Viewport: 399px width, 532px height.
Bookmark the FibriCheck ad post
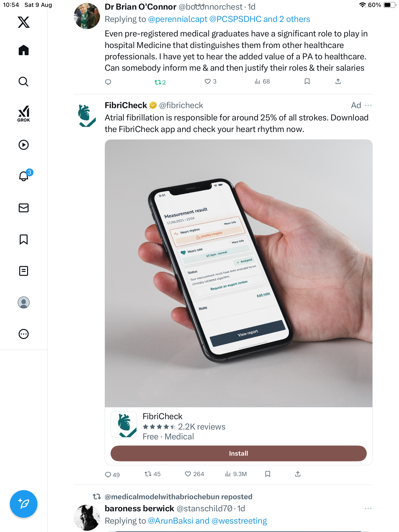pyautogui.click(x=268, y=474)
